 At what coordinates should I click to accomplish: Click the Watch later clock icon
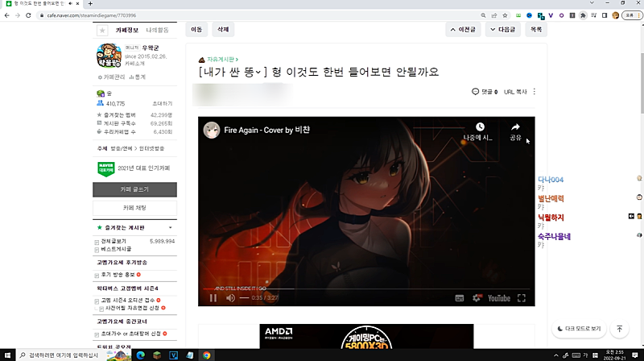click(x=480, y=127)
